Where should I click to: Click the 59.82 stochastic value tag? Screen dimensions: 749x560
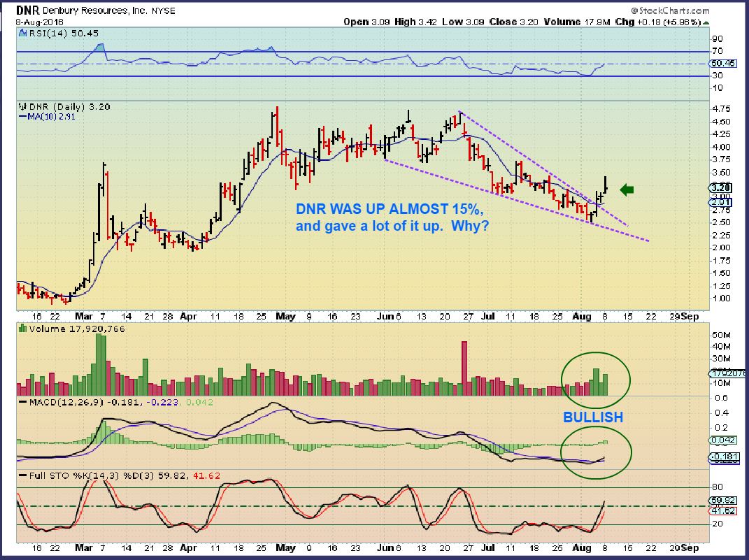tap(723, 501)
